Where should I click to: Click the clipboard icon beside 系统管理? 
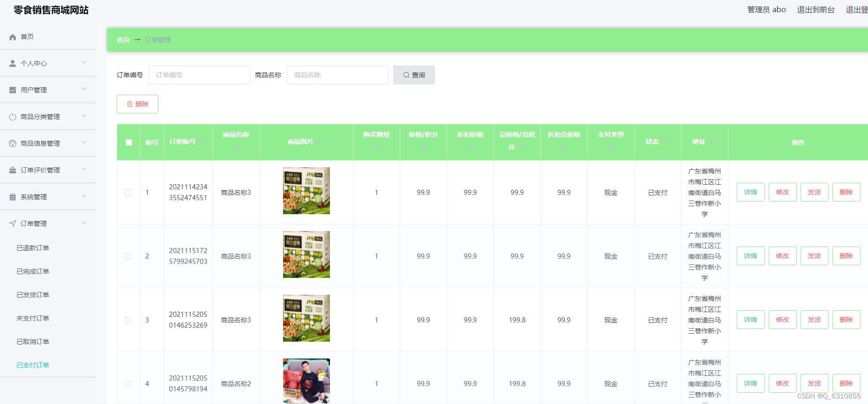point(13,197)
